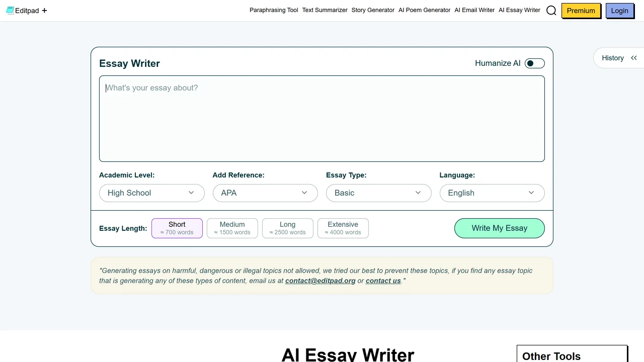Select Medium essay length option
644x362 pixels.
(232, 228)
